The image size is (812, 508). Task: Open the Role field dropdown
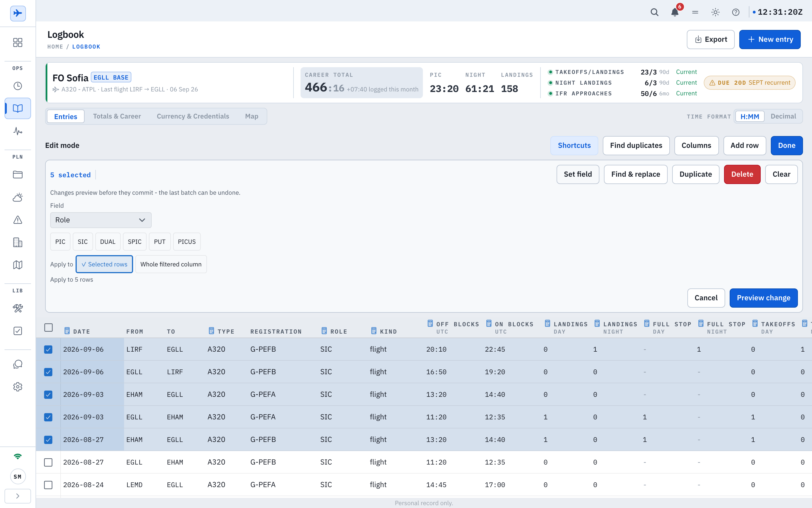click(101, 220)
